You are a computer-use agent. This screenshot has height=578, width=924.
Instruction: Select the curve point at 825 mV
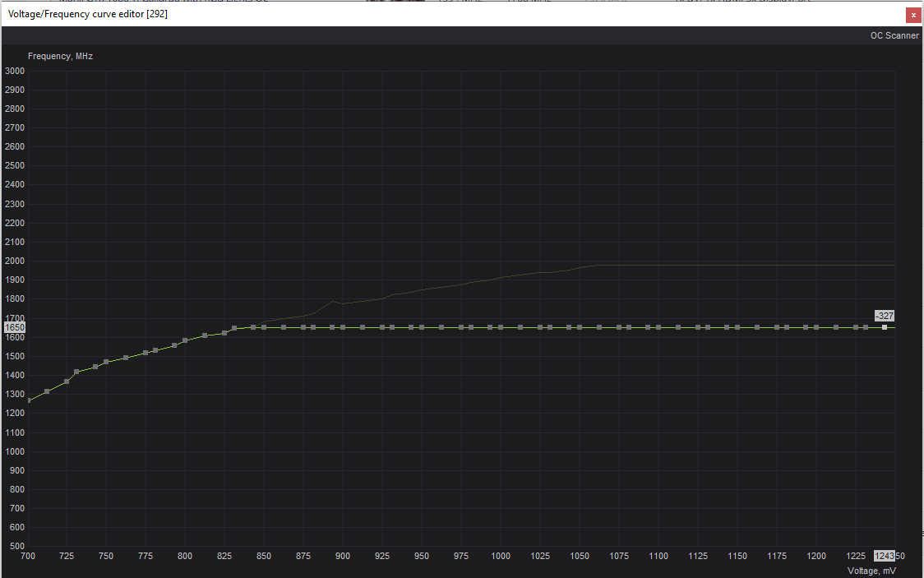[224, 332]
